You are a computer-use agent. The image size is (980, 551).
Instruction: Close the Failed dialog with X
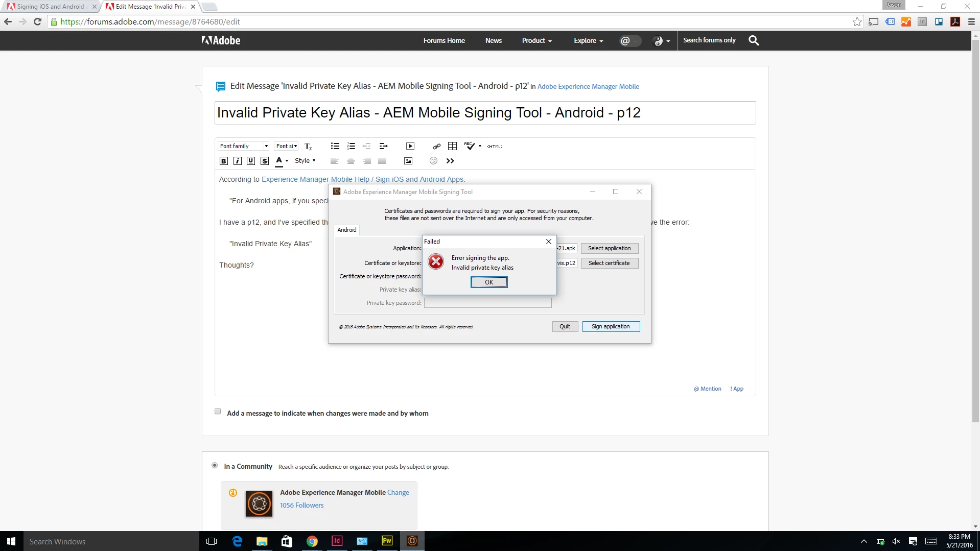click(548, 242)
